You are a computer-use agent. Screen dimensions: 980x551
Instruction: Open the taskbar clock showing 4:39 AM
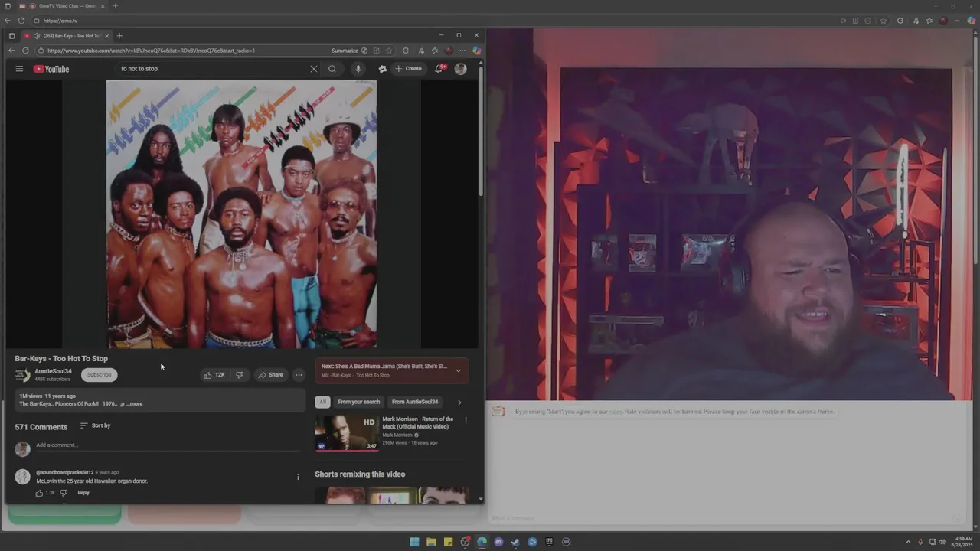pyautogui.click(x=964, y=542)
